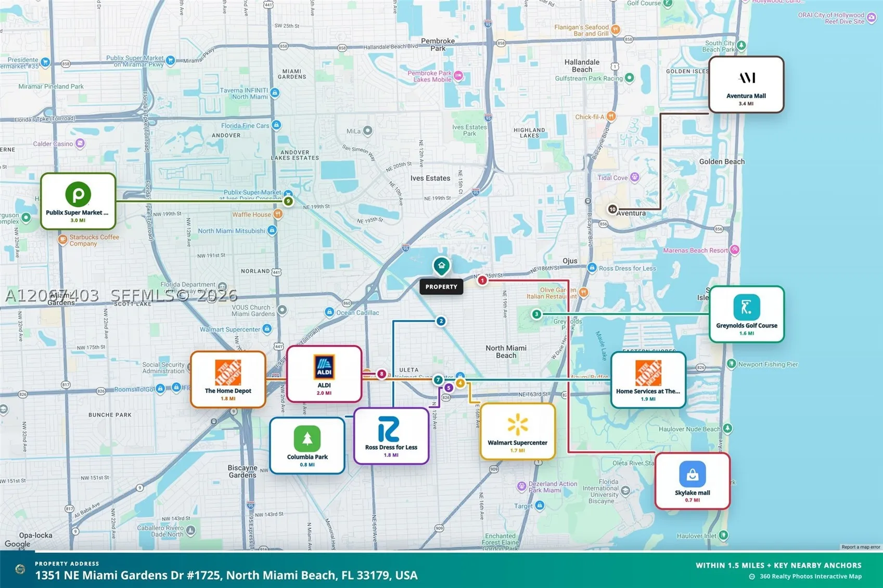Click the Golden Beach map label

point(722,162)
